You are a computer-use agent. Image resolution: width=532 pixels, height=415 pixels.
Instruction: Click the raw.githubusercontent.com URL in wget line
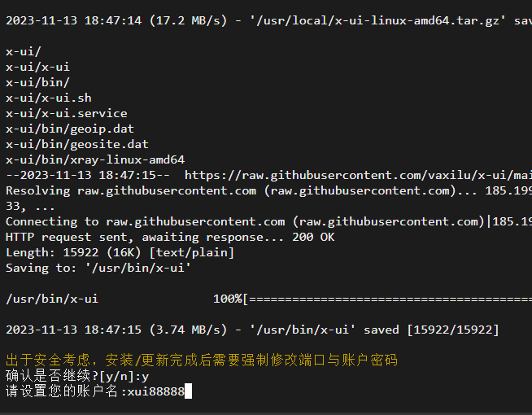(358, 176)
